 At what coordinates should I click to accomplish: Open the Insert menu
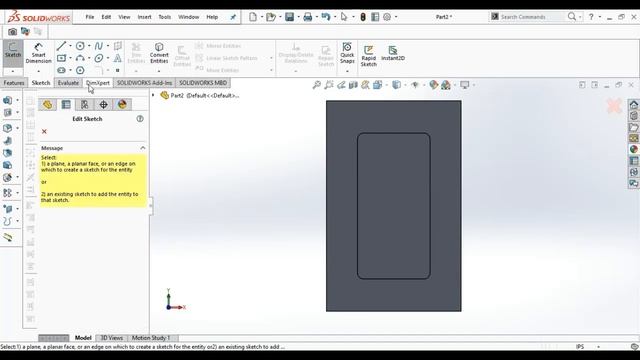pyautogui.click(x=144, y=17)
